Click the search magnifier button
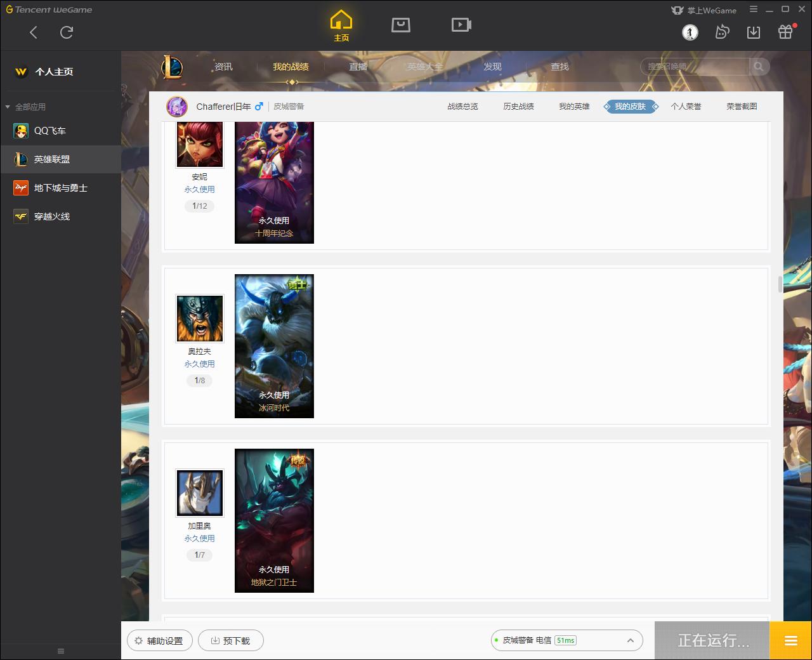This screenshot has width=812, height=660. tap(759, 67)
